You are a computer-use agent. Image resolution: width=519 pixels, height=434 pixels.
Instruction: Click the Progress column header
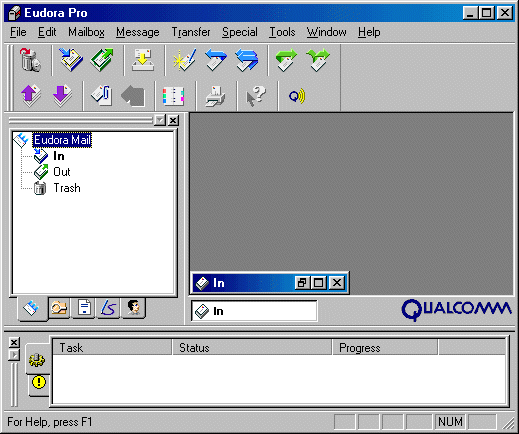(385, 348)
